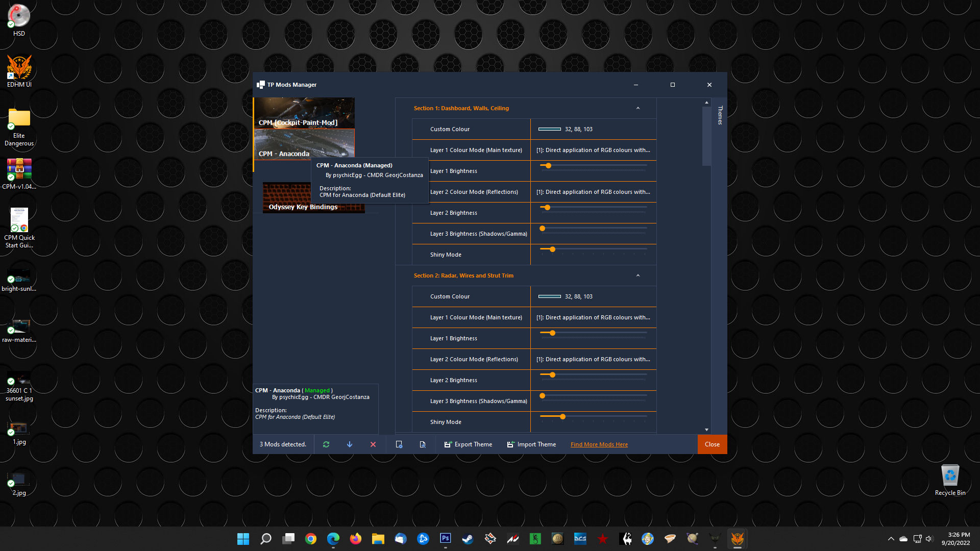Open the taskbar clock showing 3:26 PM
980x551 pixels.
955,539
